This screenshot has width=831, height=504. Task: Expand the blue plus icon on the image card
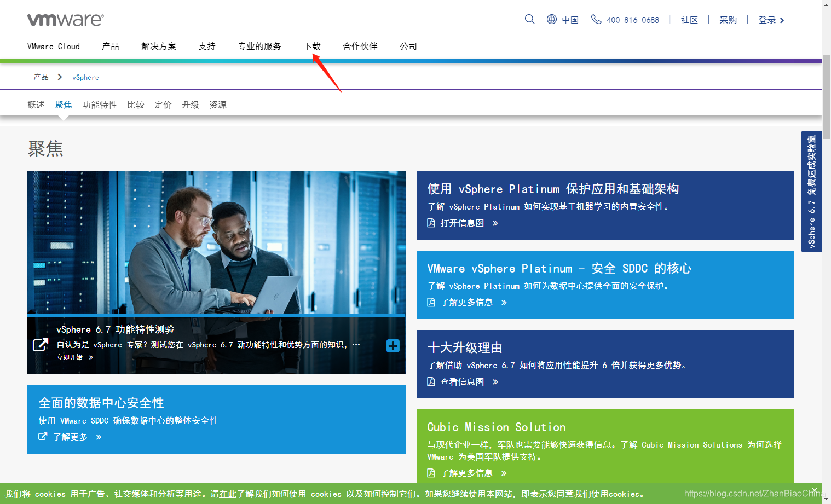tap(393, 346)
